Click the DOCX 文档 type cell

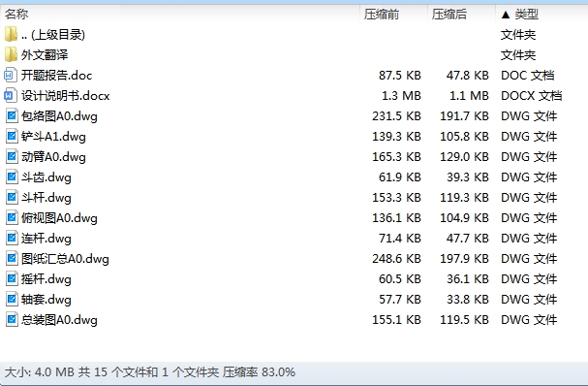click(532, 95)
